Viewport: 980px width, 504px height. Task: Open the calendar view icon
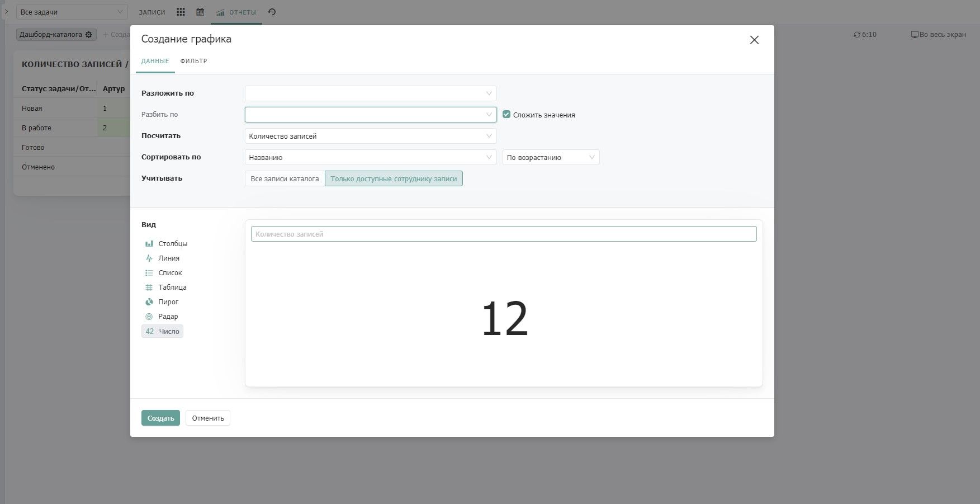click(x=200, y=12)
